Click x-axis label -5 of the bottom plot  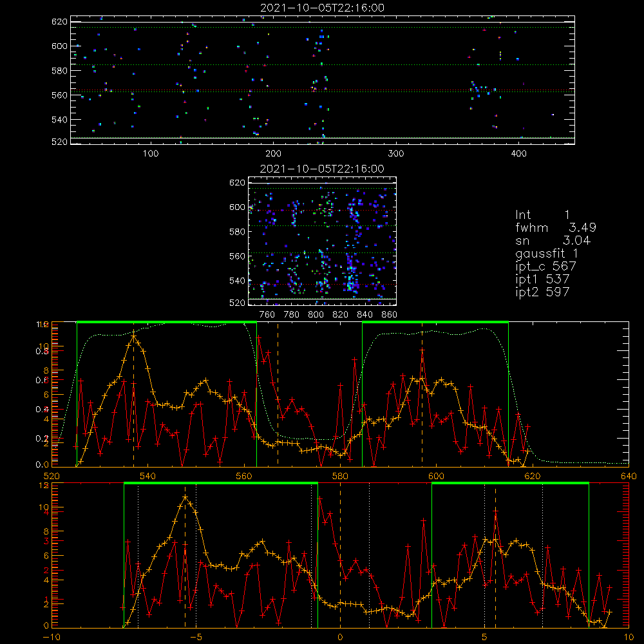click(196, 638)
